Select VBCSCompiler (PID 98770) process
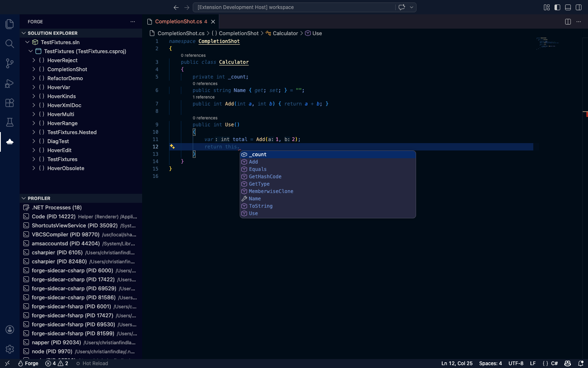This screenshot has height=368, width=588. pos(81,234)
